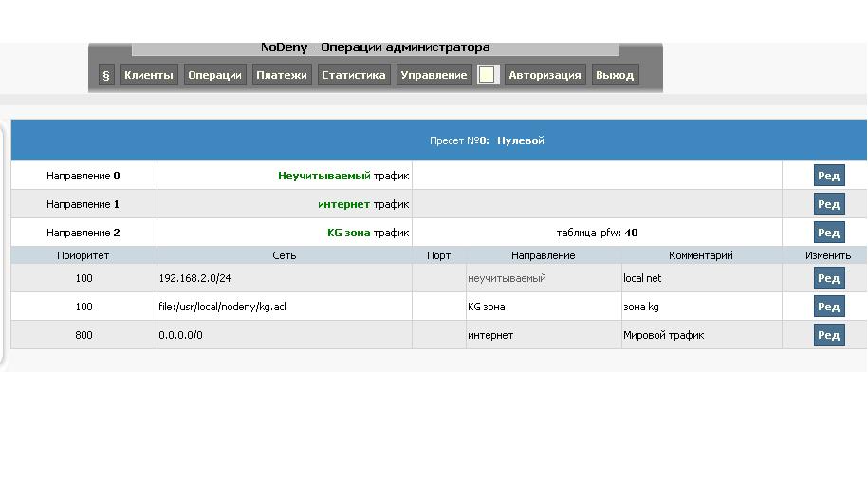Select the Управление menu item

[x=434, y=75]
